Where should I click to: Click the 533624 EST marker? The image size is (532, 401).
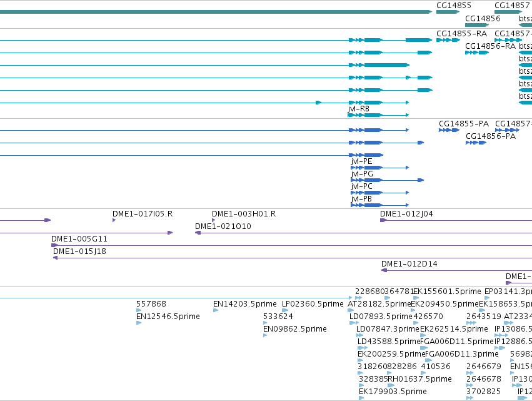click(265, 323)
